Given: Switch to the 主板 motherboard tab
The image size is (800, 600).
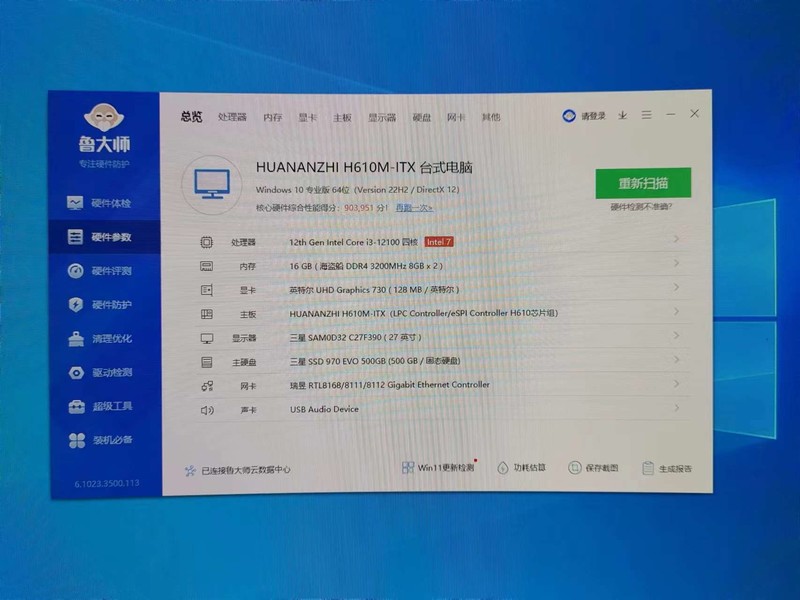Looking at the screenshot, I should tap(345, 115).
